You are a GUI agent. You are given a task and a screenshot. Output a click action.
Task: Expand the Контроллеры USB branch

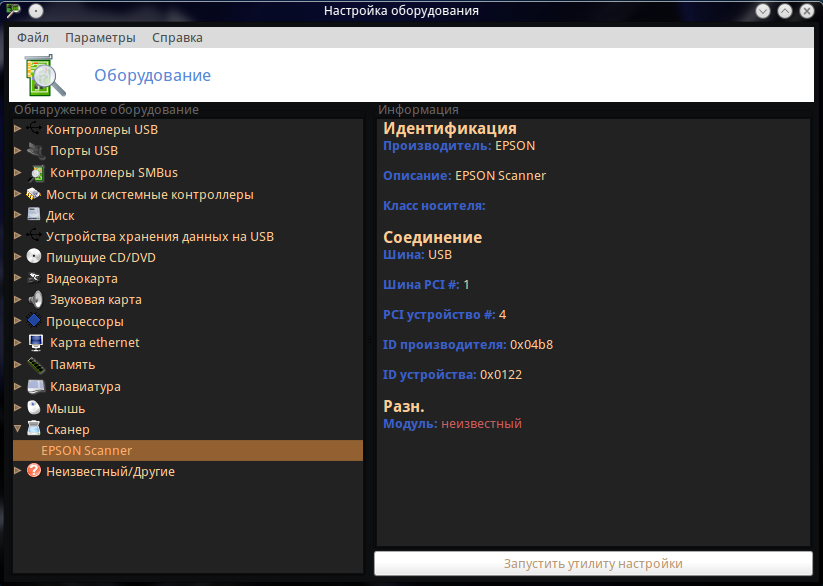[17, 129]
